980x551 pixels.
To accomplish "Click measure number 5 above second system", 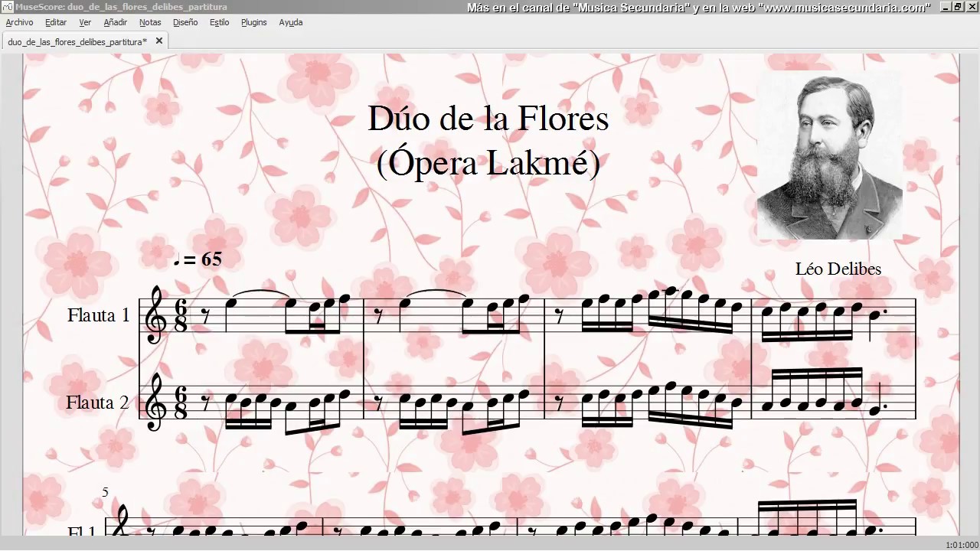I will pos(105,493).
